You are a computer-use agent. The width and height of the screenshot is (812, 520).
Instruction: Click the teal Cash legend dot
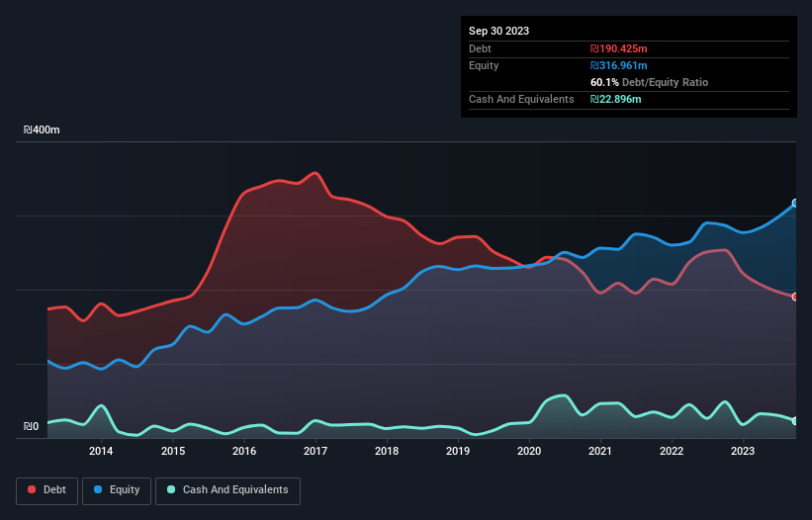pyautogui.click(x=171, y=489)
